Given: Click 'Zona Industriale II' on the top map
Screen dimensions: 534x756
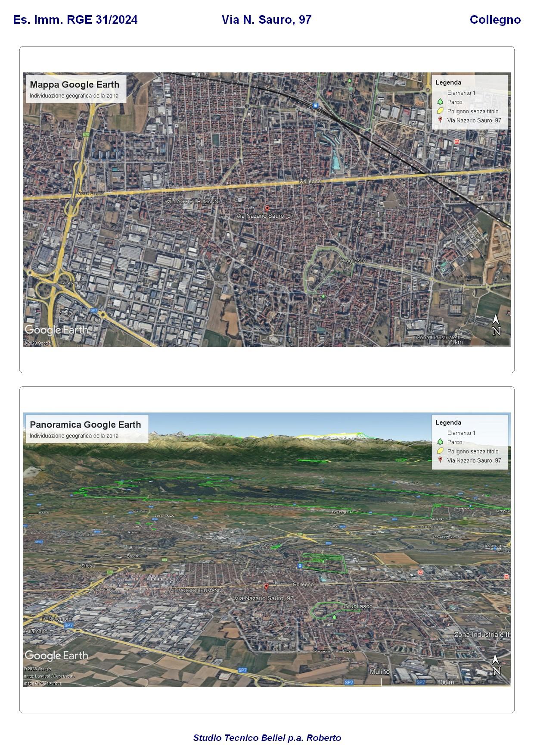Looking at the screenshot, I should click(438, 337).
